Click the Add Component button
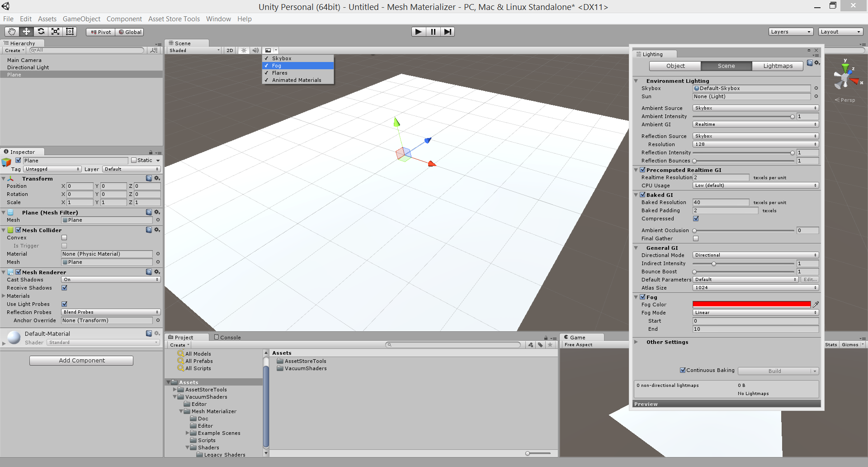 (x=81, y=360)
